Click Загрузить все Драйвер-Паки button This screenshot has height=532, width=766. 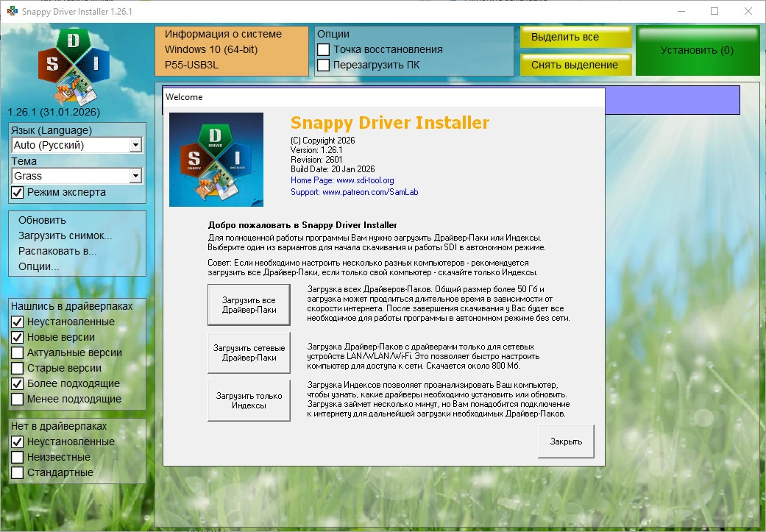[x=249, y=305]
